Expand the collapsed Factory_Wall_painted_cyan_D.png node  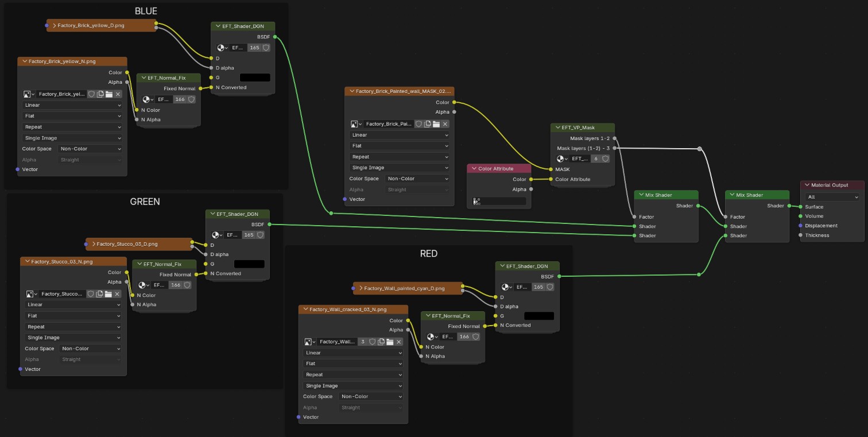[361, 288]
